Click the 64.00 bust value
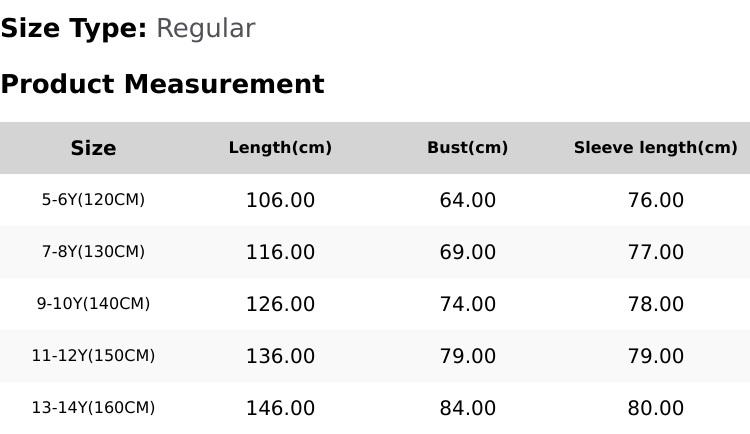This screenshot has height=434, width=750. (x=467, y=200)
